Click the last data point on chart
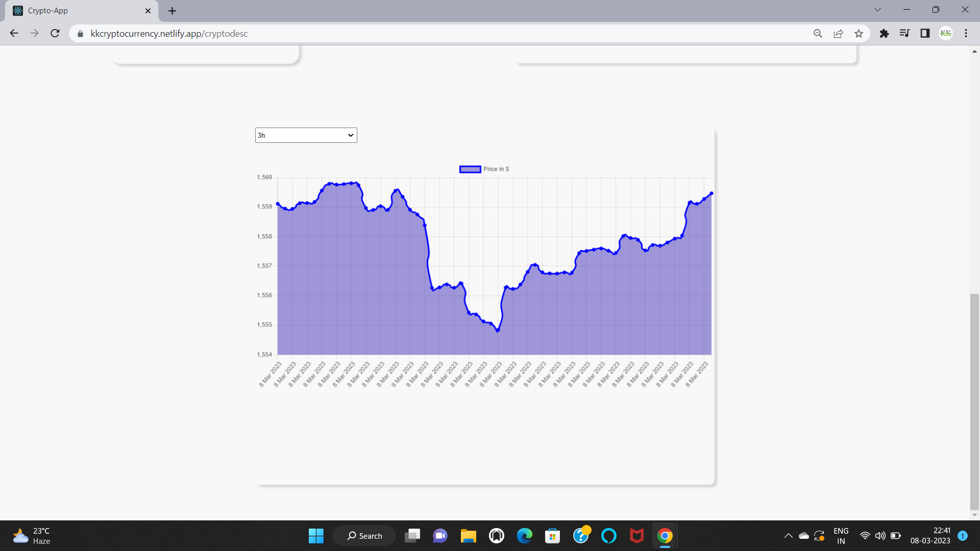Viewport: 980px width, 551px height. point(711,193)
